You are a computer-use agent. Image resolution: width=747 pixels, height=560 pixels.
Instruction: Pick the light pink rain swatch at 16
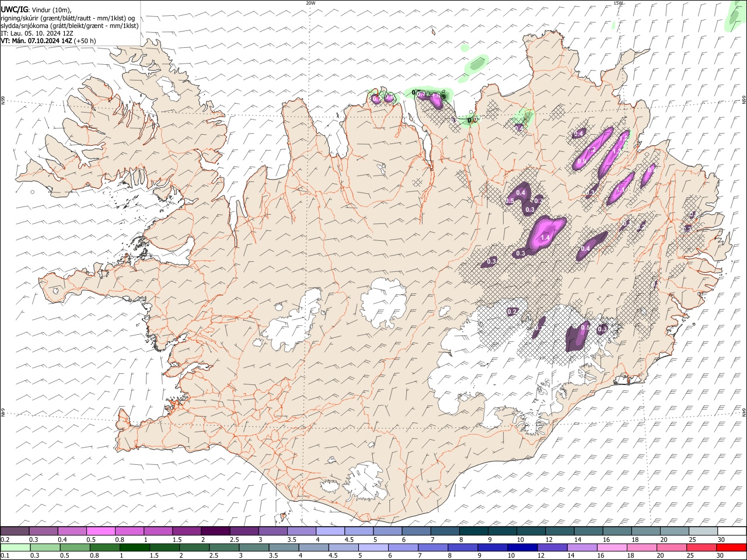pyautogui.click(x=611, y=547)
